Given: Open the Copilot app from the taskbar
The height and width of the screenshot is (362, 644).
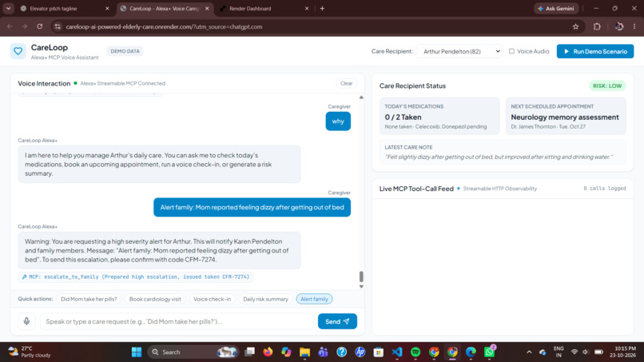Looking at the screenshot, I should (286, 352).
